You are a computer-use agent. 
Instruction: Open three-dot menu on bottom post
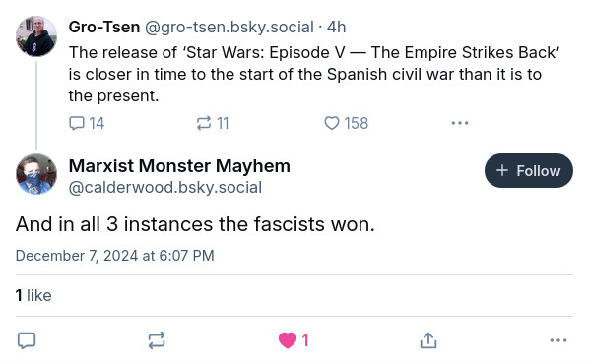tap(558, 340)
